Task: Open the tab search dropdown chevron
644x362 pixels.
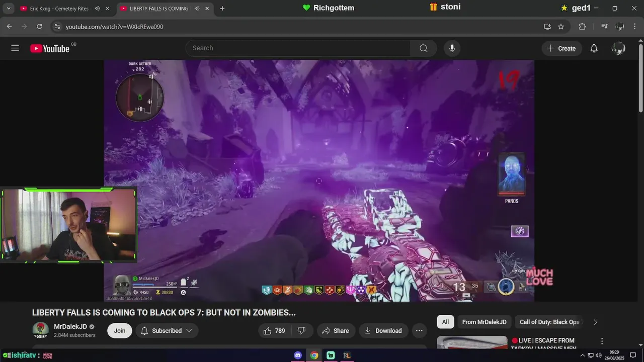Action: click(9, 9)
